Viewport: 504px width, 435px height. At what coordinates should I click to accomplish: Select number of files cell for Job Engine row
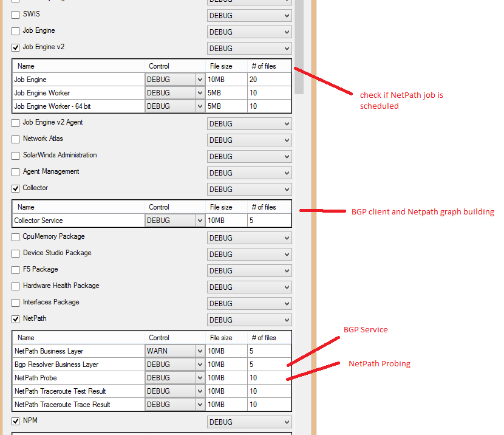coord(270,80)
